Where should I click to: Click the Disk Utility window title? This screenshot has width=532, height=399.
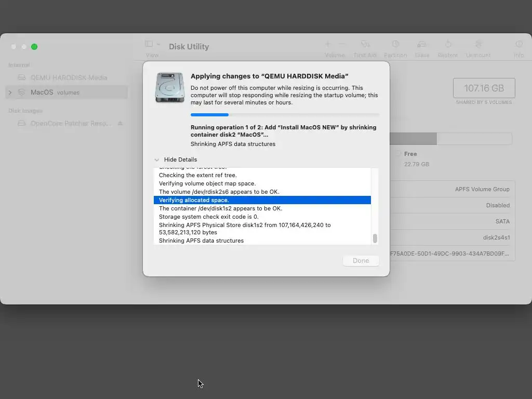(x=189, y=46)
